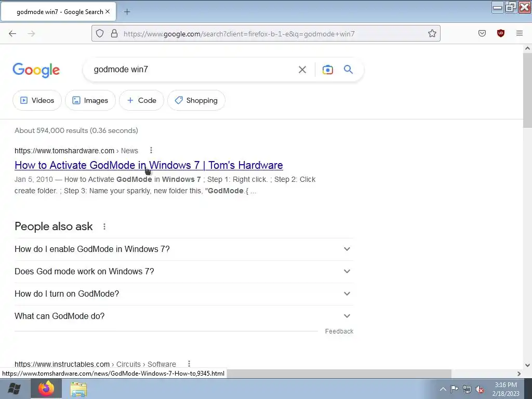Open the tracking protection shield icon
Screen dimensions: 532x399
coord(99,33)
